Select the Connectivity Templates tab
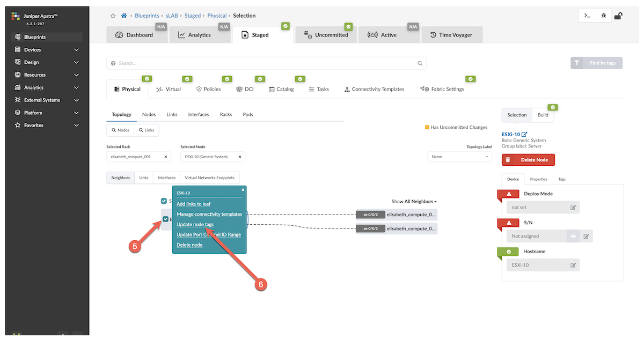 (x=374, y=89)
